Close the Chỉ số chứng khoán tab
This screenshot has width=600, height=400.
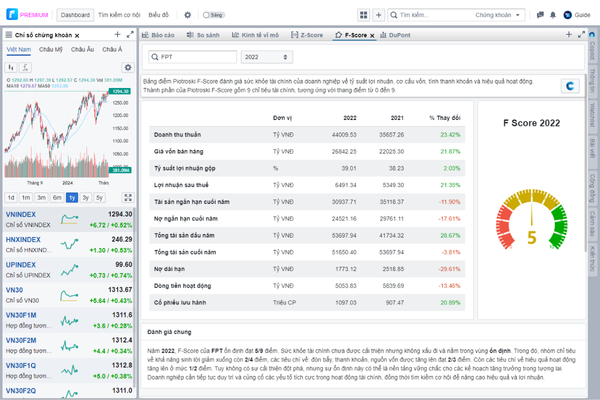[77, 35]
